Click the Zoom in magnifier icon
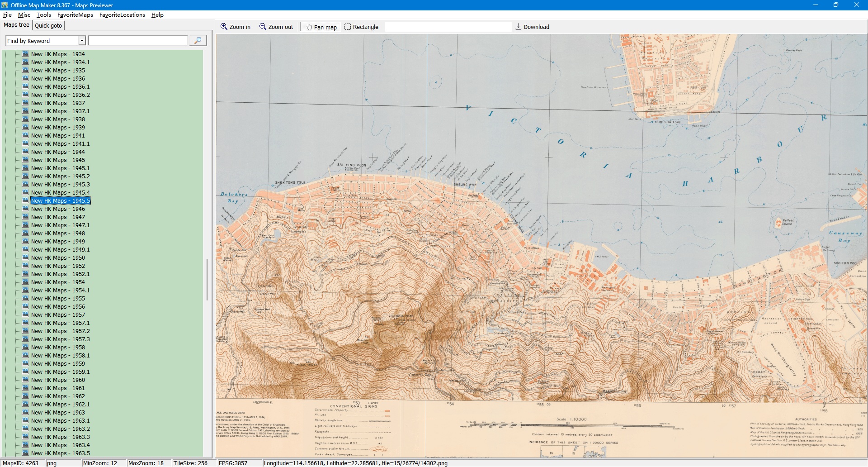The width and height of the screenshot is (868, 467). click(x=224, y=27)
